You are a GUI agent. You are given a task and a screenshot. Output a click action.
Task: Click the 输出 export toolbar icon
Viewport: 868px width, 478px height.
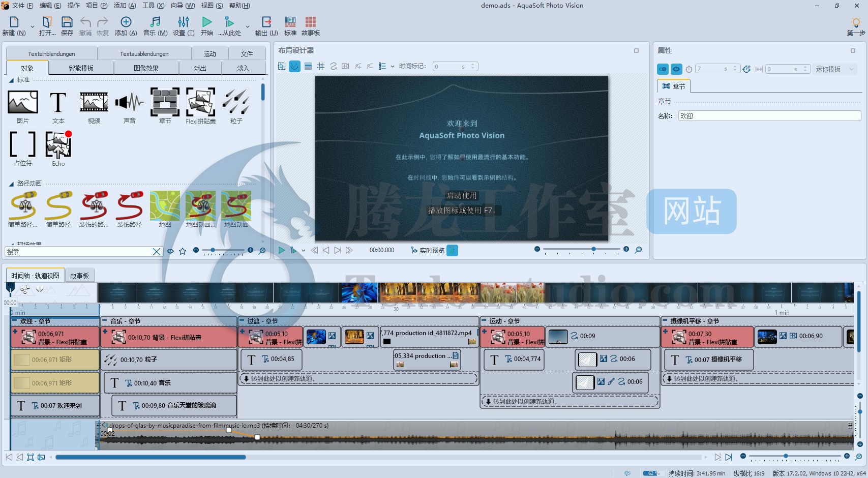(x=266, y=26)
